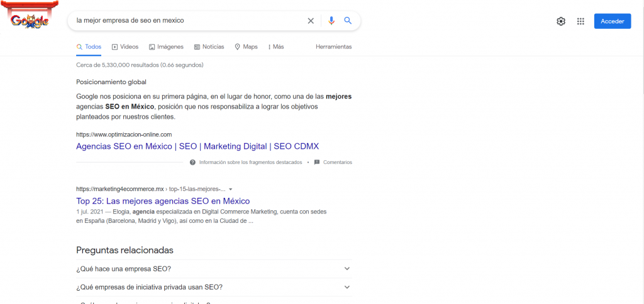Viewport: 644px width, 304px height.
Task: Click the Preguntas relacionadas heading
Action: 125,250
